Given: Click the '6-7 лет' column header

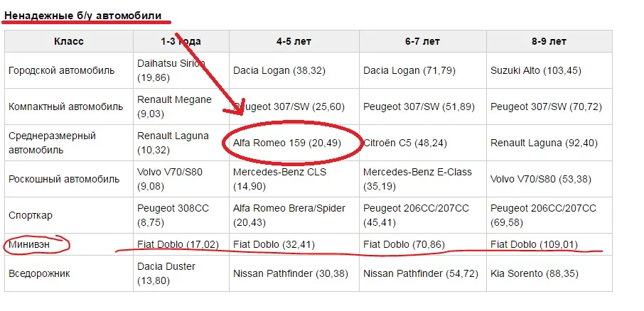Looking at the screenshot, I should click(x=422, y=41).
